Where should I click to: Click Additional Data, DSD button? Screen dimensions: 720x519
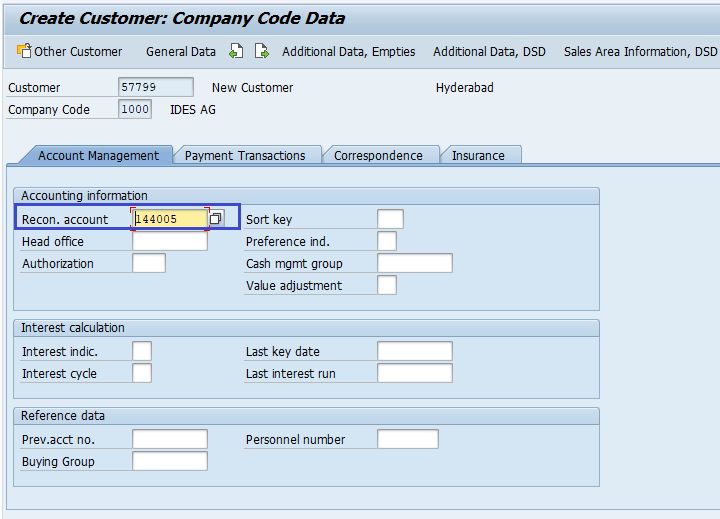point(489,51)
